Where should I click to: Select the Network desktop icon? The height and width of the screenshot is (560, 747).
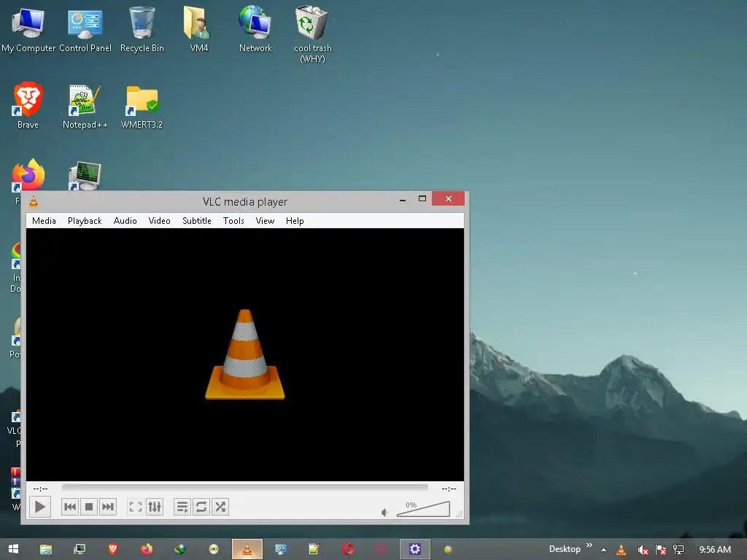255,29
